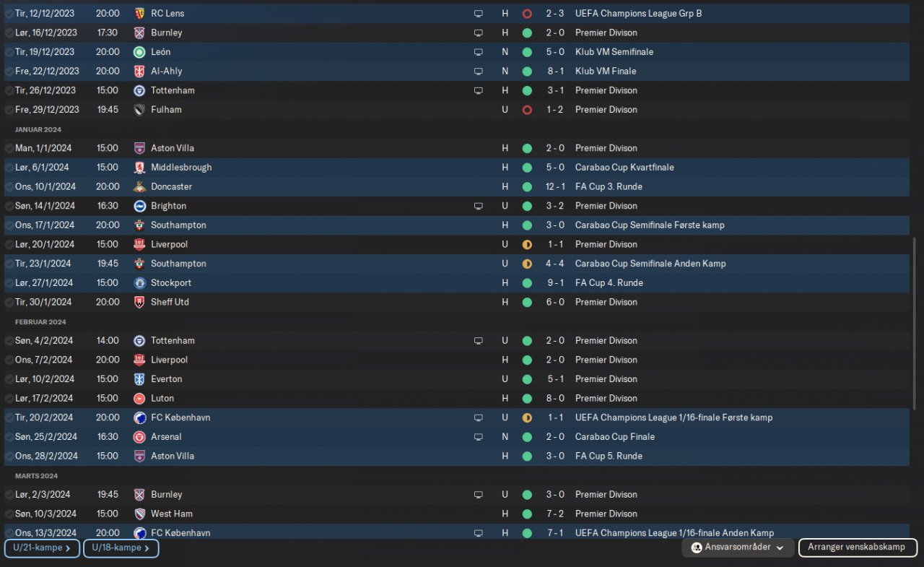Click the draw indicator for Liverpool 1-1

tap(527, 244)
